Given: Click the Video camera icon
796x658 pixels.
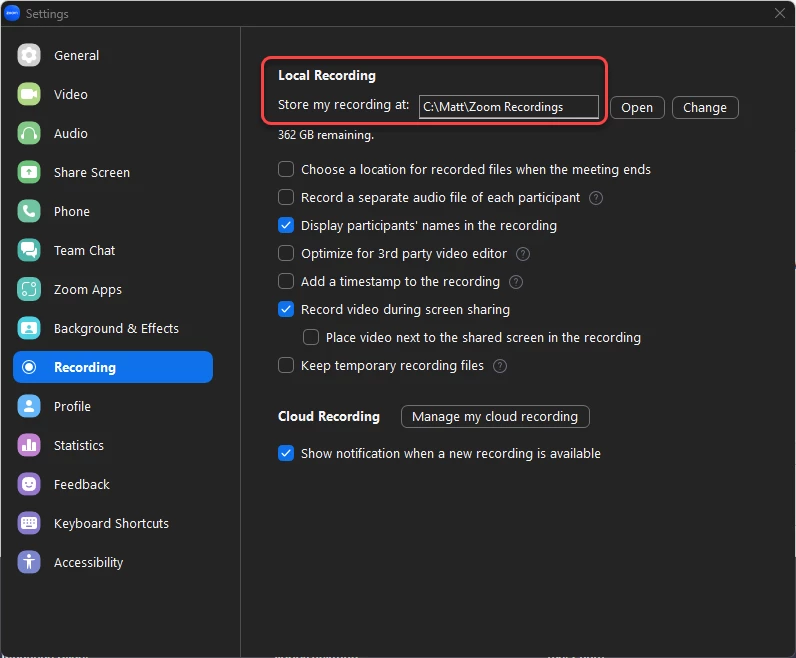Looking at the screenshot, I should tap(29, 94).
